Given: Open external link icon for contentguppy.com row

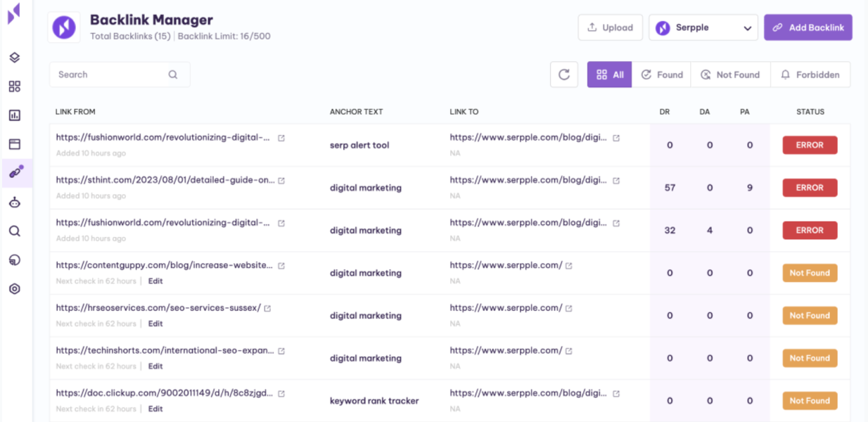Looking at the screenshot, I should click(x=281, y=266).
